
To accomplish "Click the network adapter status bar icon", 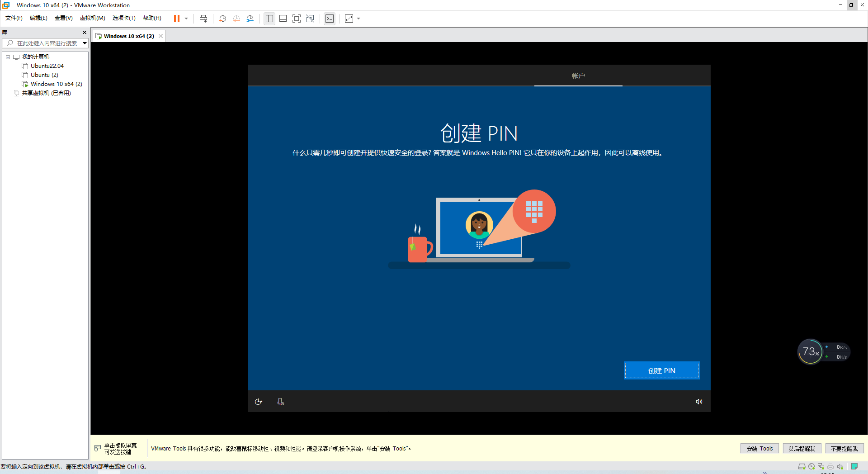I will pyautogui.click(x=821, y=466).
